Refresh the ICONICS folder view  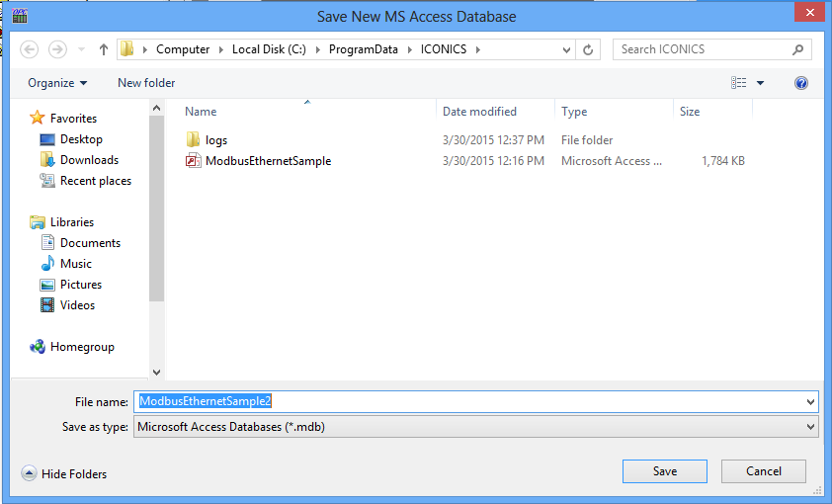click(x=589, y=49)
